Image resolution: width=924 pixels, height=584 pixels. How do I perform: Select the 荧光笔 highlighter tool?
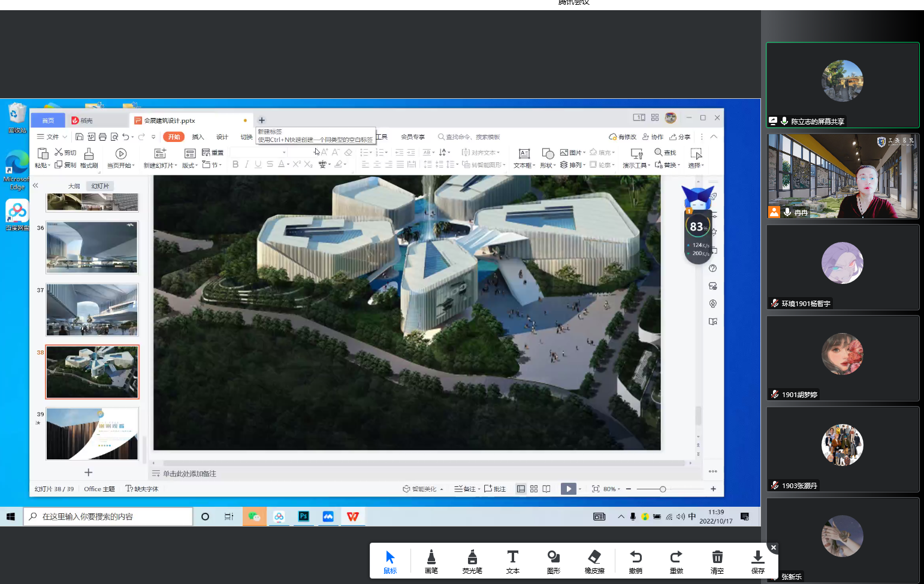click(x=472, y=561)
